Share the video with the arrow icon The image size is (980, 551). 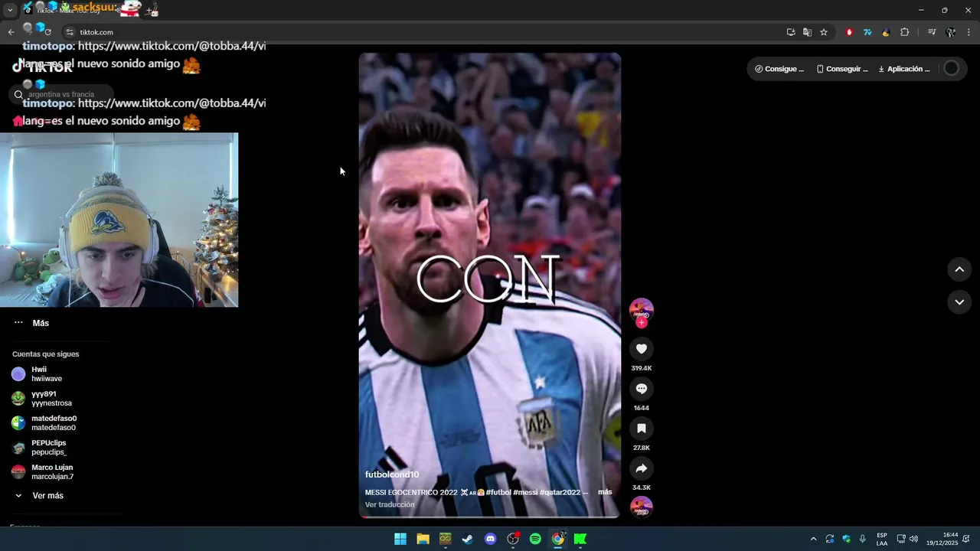tap(642, 468)
